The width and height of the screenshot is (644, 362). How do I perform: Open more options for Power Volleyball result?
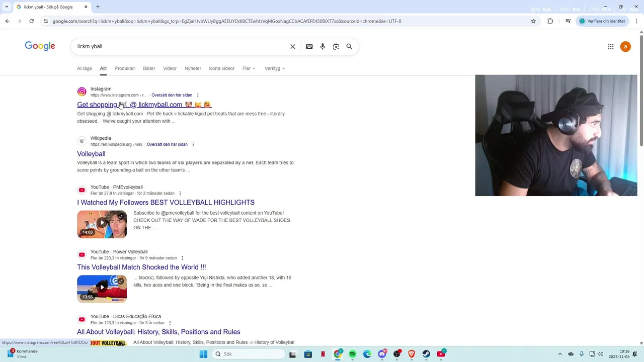click(182, 258)
